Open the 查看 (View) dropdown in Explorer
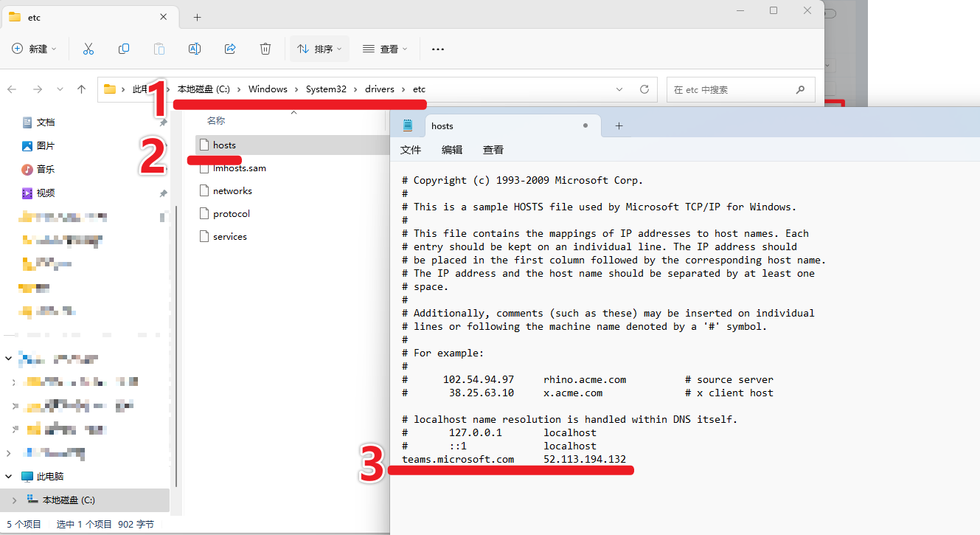Image resolution: width=980 pixels, height=535 pixels. [x=385, y=49]
